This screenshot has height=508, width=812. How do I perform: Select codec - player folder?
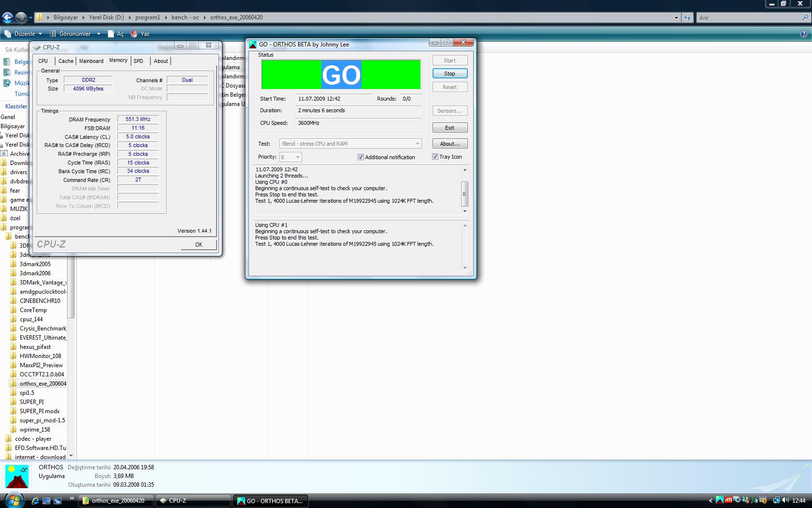[x=33, y=439]
